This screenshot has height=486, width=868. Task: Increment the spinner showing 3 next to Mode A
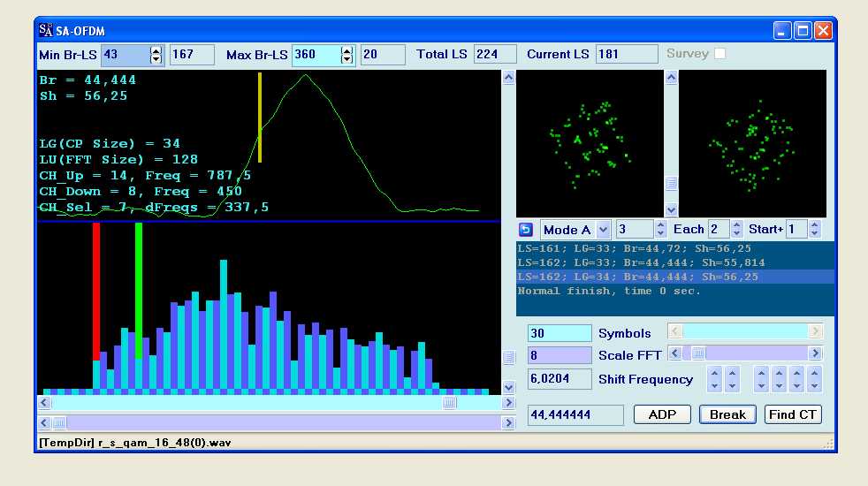pyautogui.click(x=660, y=224)
